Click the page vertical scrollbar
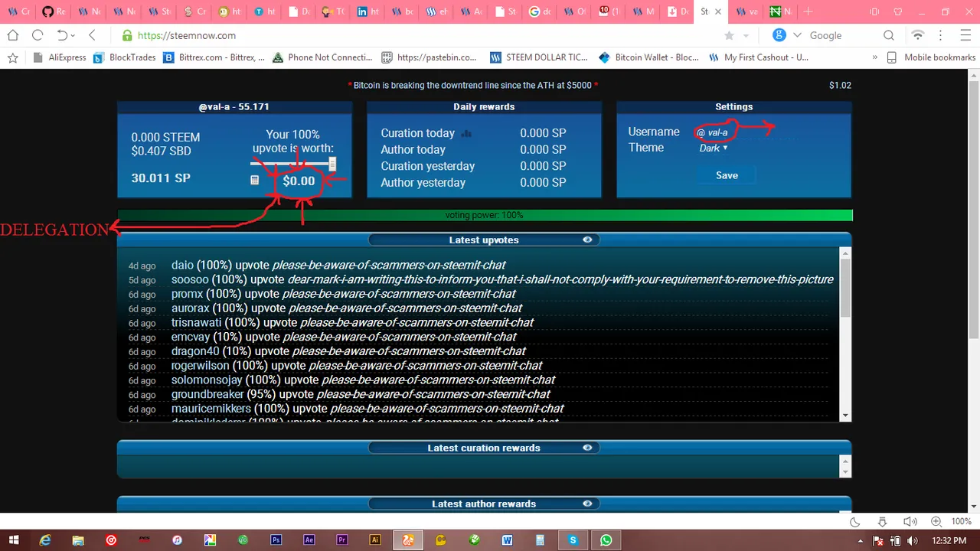This screenshot has width=980, height=551. pos(974,210)
